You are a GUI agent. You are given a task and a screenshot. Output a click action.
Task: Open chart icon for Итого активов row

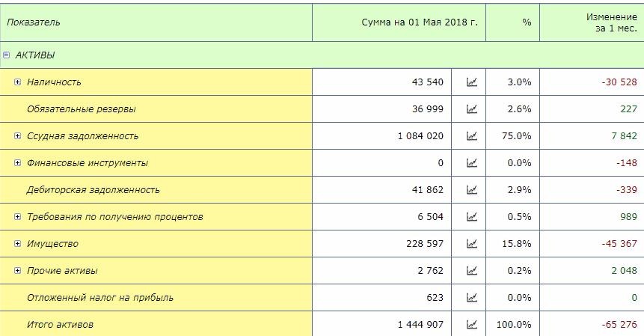pos(472,325)
